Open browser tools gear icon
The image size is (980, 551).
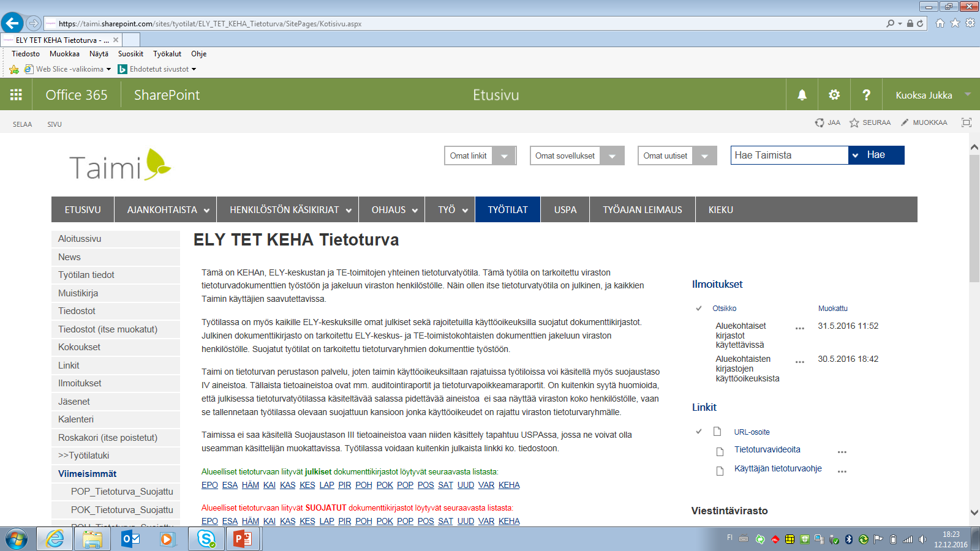970,23
